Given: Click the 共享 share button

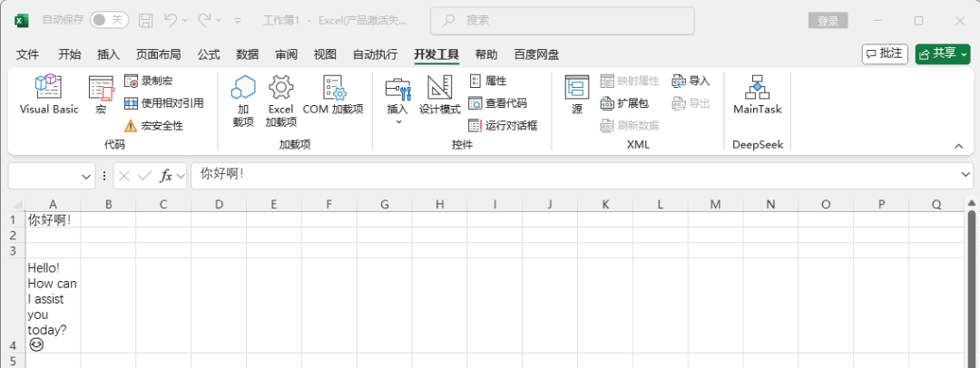Looking at the screenshot, I should click(943, 53).
